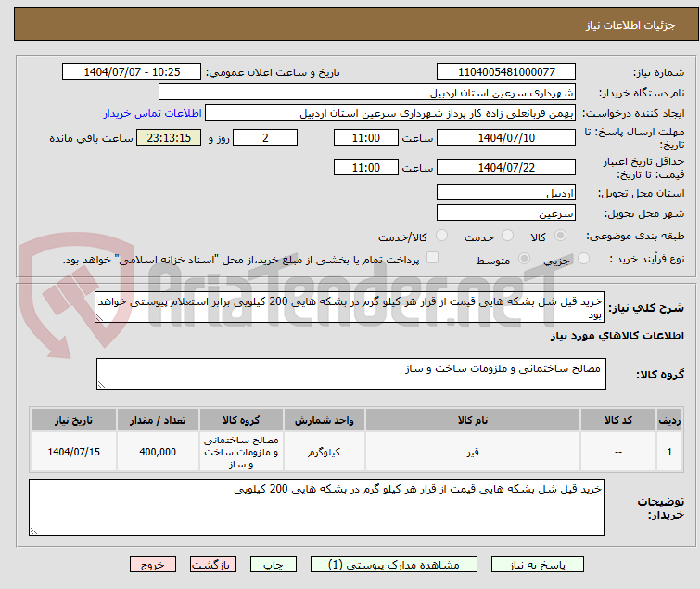Click the گروه کالا column header
700x589 pixels.
[x=241, y=420]
